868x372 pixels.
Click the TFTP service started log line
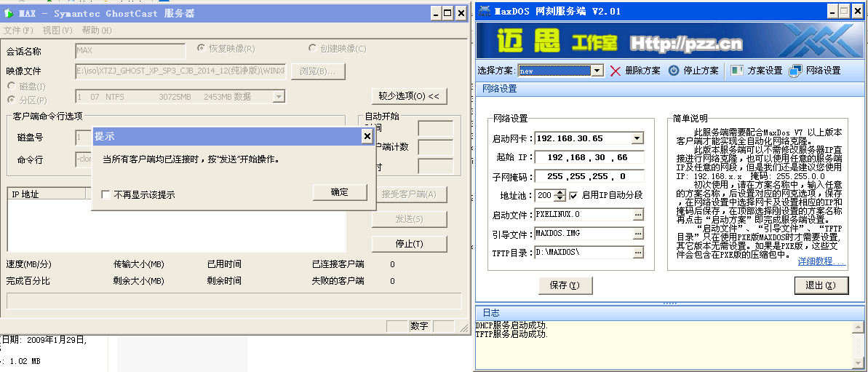511,334
